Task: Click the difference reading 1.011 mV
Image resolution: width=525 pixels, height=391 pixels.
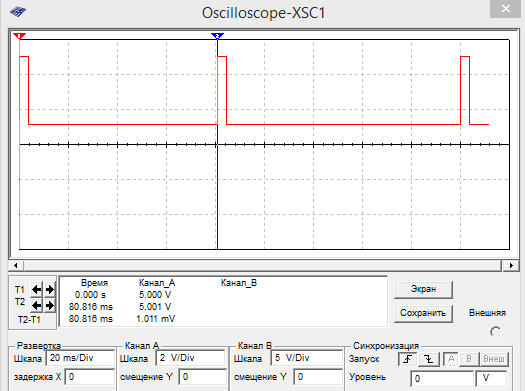Action: tap(155, 319)
